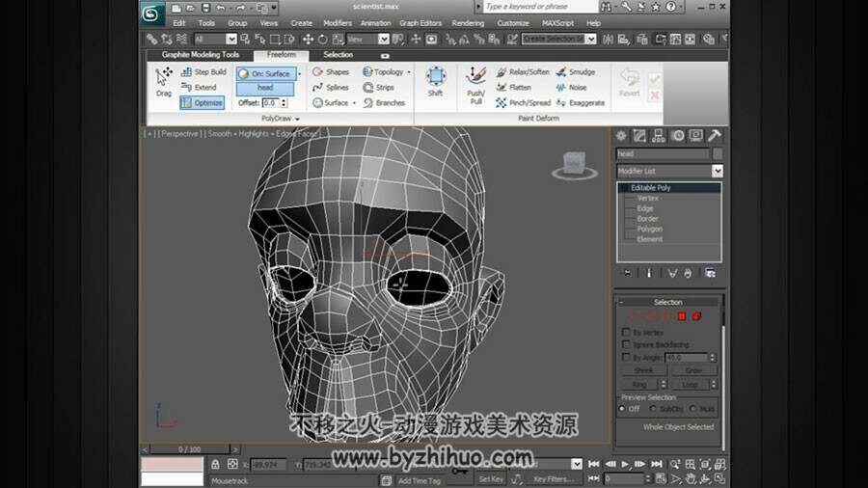
Task: Switch to the Freeform ribbon tab
Action: tap(282, 55)
